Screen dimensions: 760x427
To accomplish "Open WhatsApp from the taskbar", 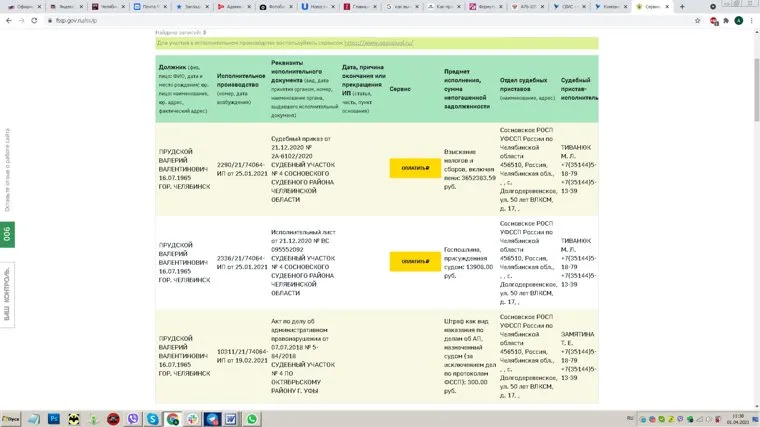I will 251,419.
